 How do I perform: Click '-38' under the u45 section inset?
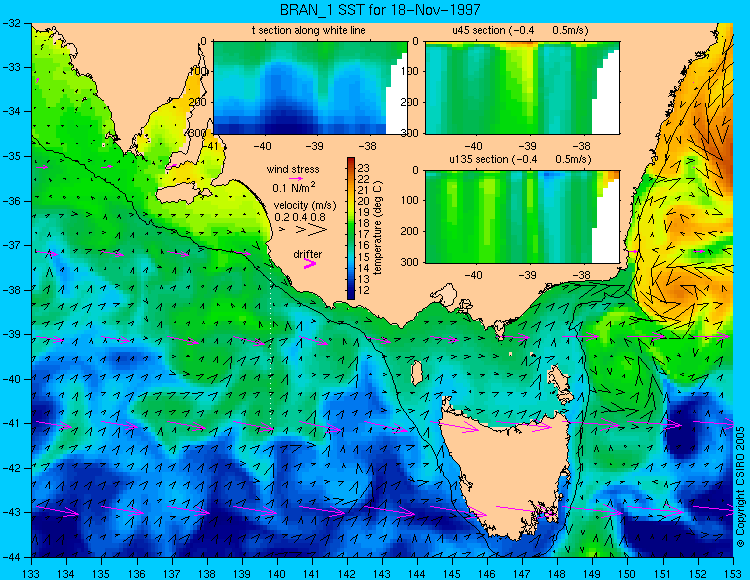click(581, 146)
